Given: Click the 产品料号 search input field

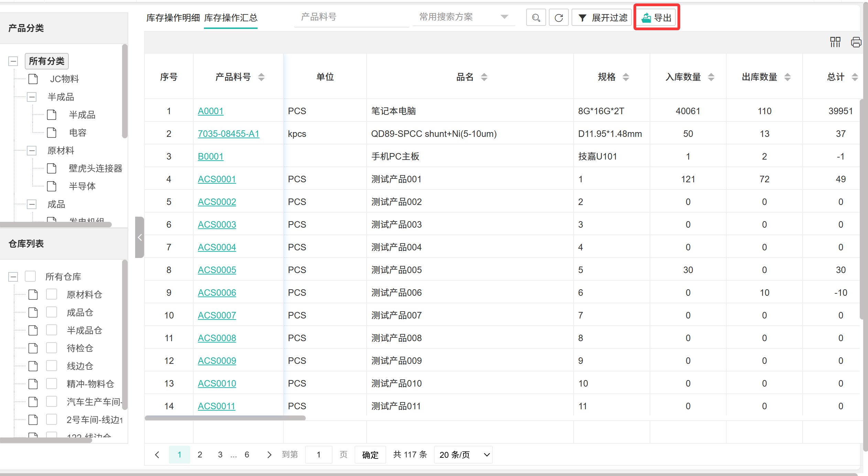Looking at the screenshot, I should (351, 17).
